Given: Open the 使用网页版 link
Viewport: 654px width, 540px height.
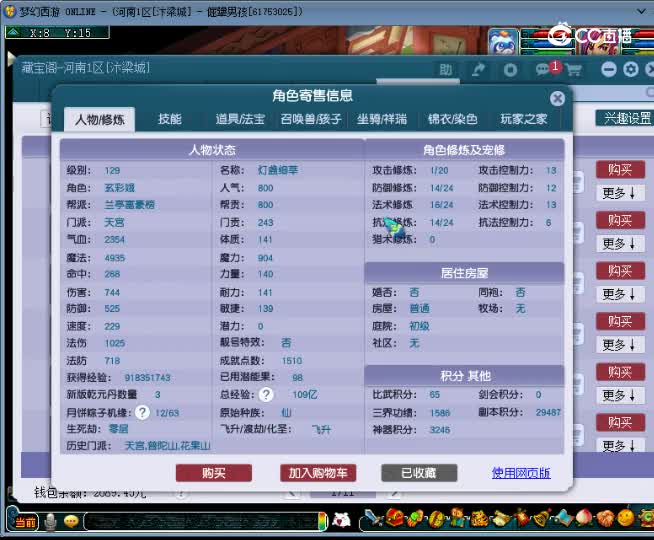Looking at the screenshot, I should point(521,473).
